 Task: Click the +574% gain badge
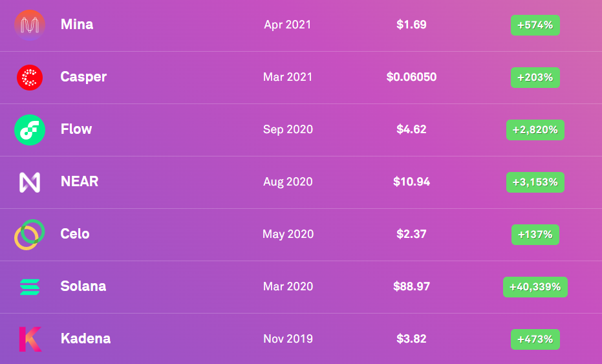click(x=535, y=25)
